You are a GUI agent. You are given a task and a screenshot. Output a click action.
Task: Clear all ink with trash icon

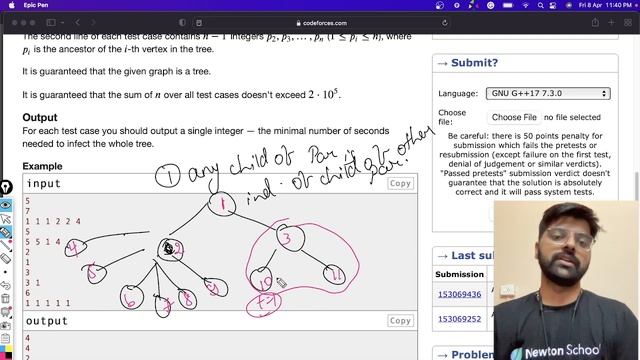pyautogui.click(x=5, y=298)
